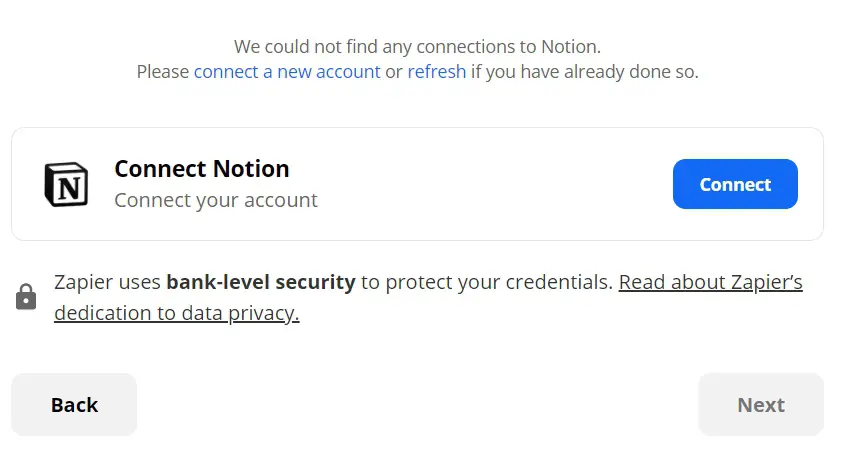860x467 pixels.
Task: Click the 'refresh' link
Action: point(437,72)
